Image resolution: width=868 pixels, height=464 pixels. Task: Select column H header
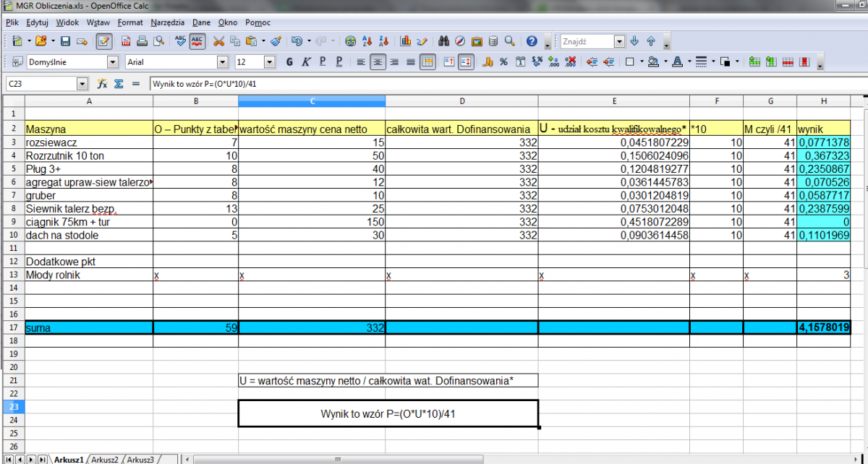tap(823, 101)
